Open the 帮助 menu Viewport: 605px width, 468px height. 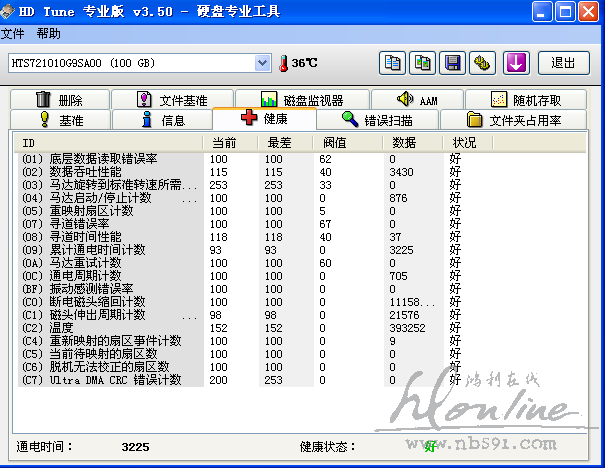click(x=48, y=33)
